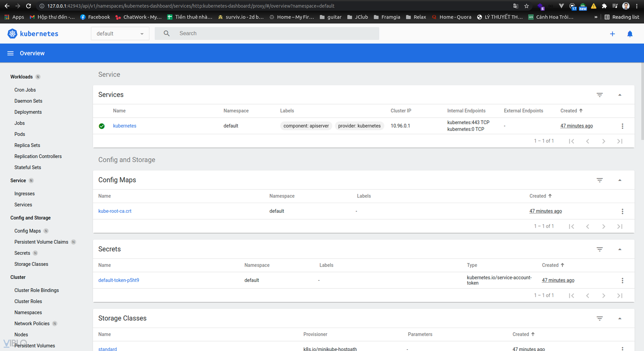Reload the browser page

[x=28, y=6]
